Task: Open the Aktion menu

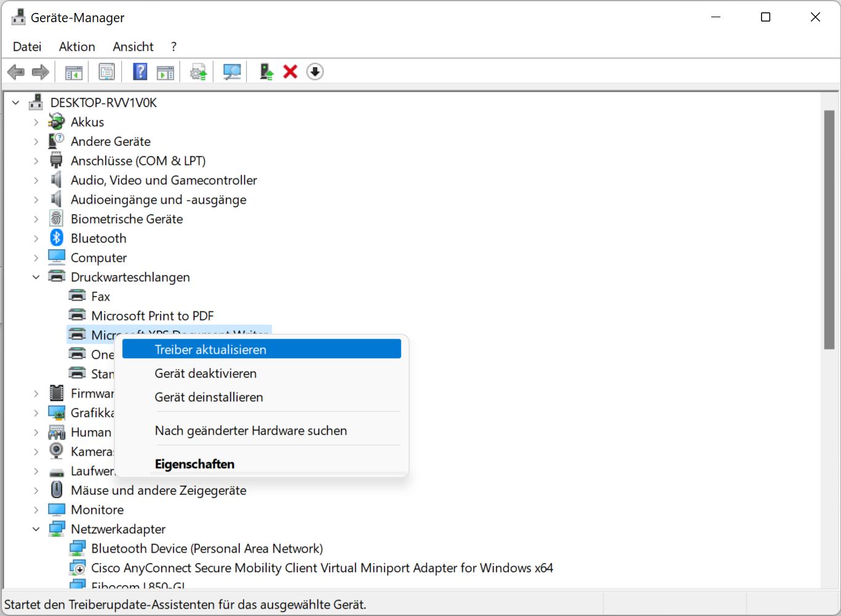Action: coord(77,47)
